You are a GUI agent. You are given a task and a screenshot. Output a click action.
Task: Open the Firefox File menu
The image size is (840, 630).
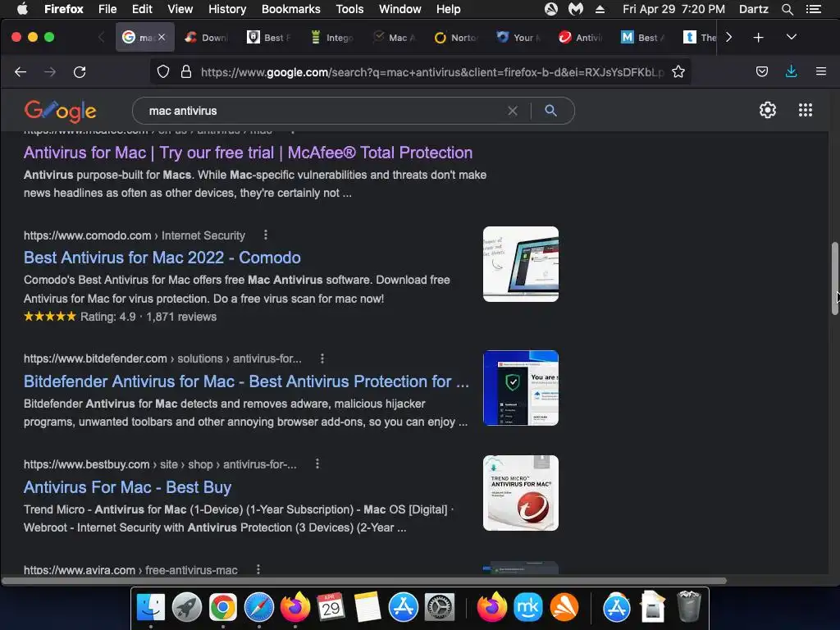click(x=107, y=9)
